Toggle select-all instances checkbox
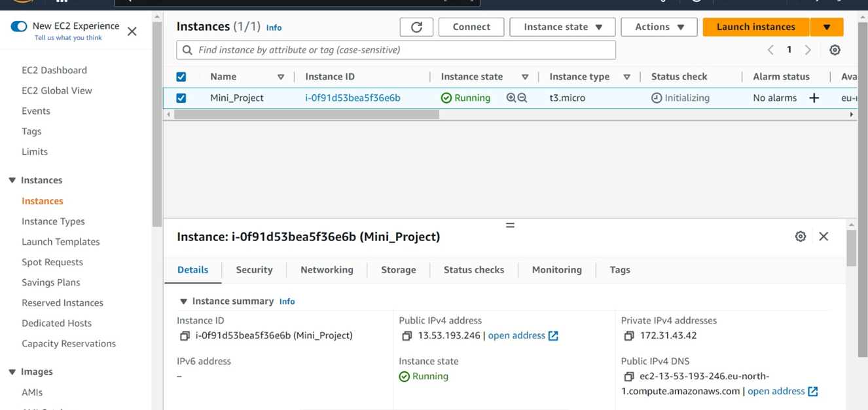Image resolution: width=868 pixels, height=410 pixels. click(181, 77)
